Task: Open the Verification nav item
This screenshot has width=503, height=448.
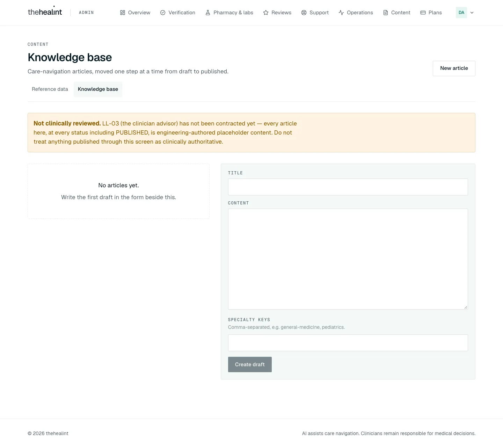Action: [178, 13]
